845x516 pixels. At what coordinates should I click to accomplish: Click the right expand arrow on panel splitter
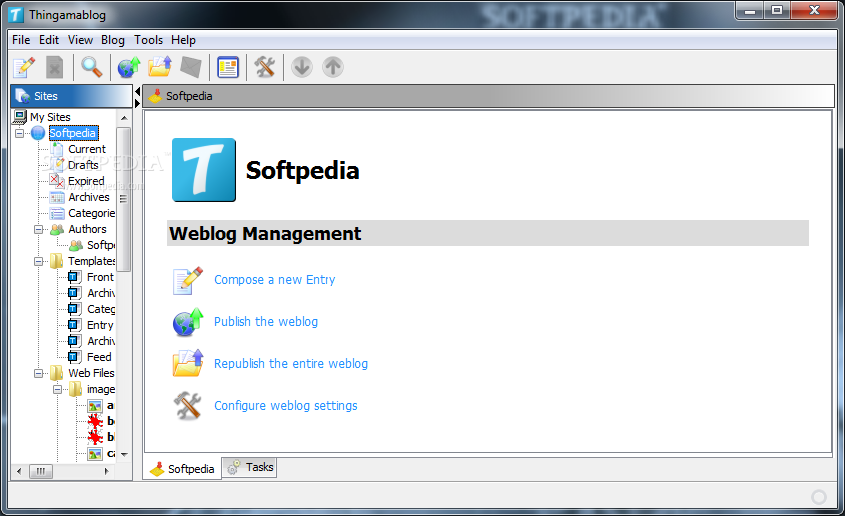point(137,102)
